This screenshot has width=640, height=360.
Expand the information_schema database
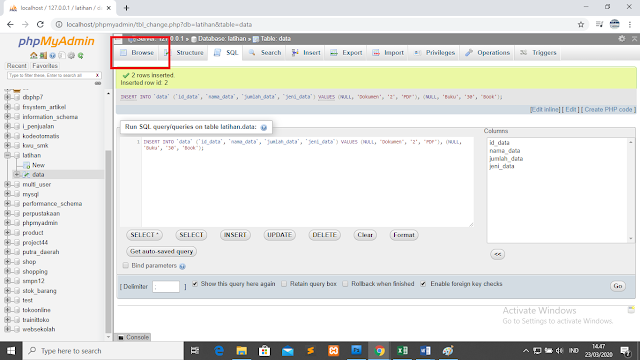tap(7, 117)
